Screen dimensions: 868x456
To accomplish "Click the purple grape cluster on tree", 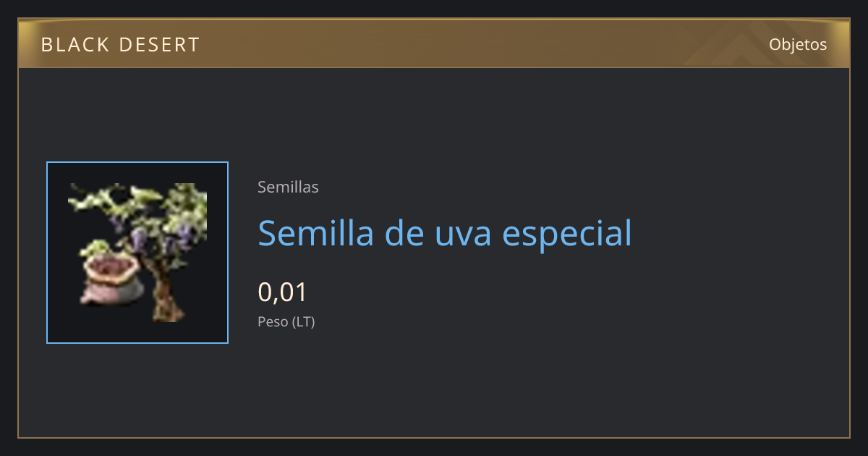I will (x=139, y=237).
